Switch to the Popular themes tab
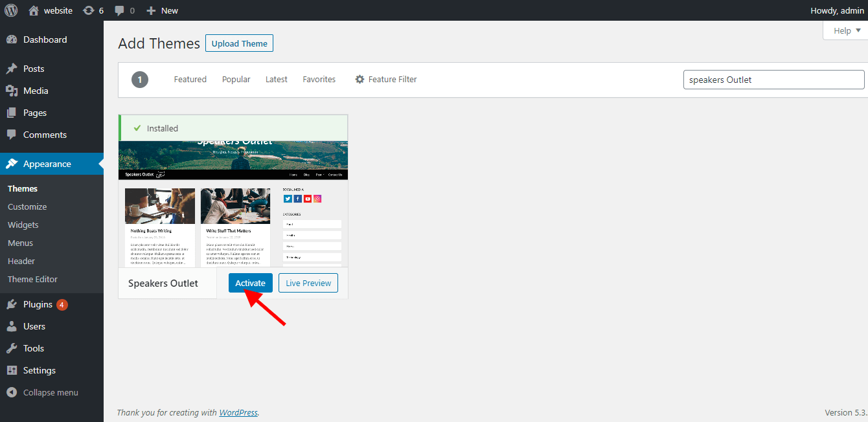Image resolution: width=868 pixels, height=422 pixels. click(x=236, y=79)
